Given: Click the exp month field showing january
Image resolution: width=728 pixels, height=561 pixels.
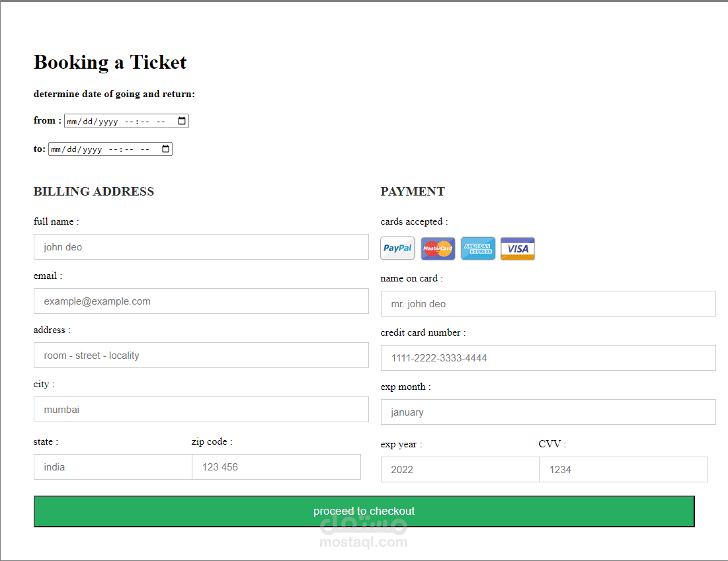Looking at the screenshot, I should 547,412.
